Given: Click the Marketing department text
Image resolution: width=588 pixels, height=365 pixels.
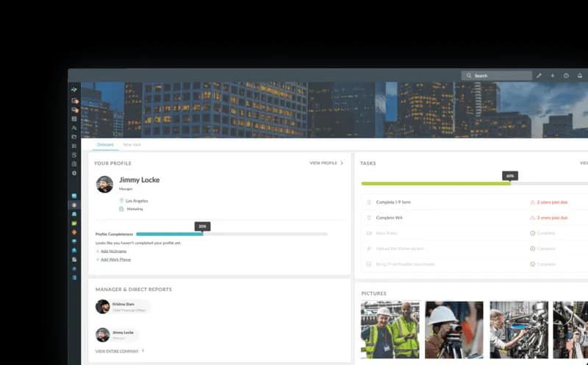Looking at the screenshot, I should [x=135, y=209].
